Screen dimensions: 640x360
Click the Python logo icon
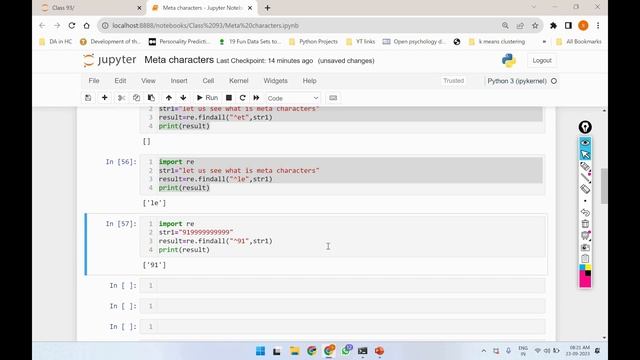pyautogui.click(x=509, y=60)
